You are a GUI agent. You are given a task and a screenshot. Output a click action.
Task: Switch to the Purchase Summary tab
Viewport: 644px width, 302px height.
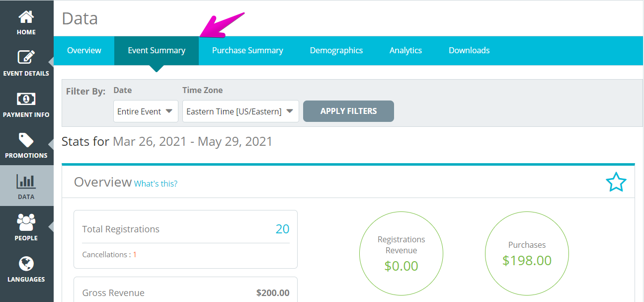coord(247,50)
